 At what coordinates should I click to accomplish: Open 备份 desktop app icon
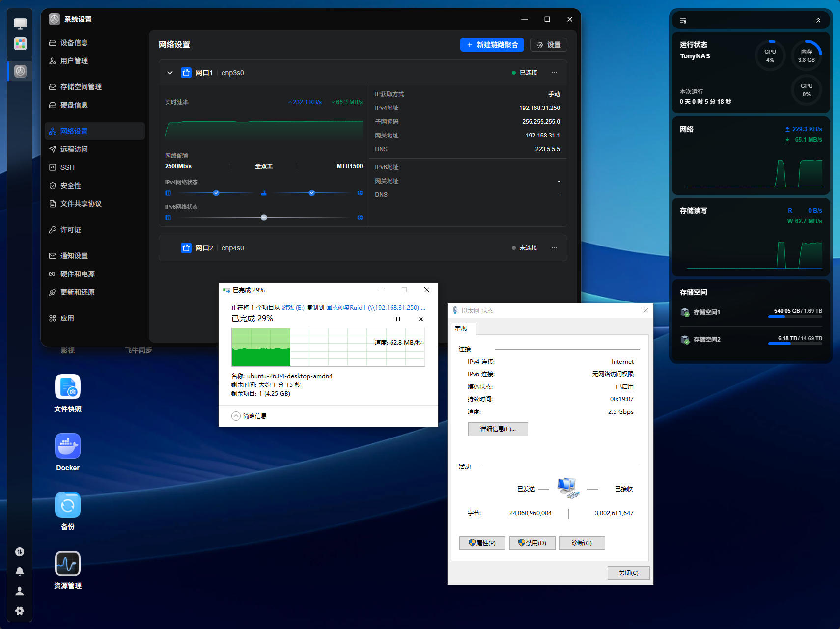click(x=68, y=505)
